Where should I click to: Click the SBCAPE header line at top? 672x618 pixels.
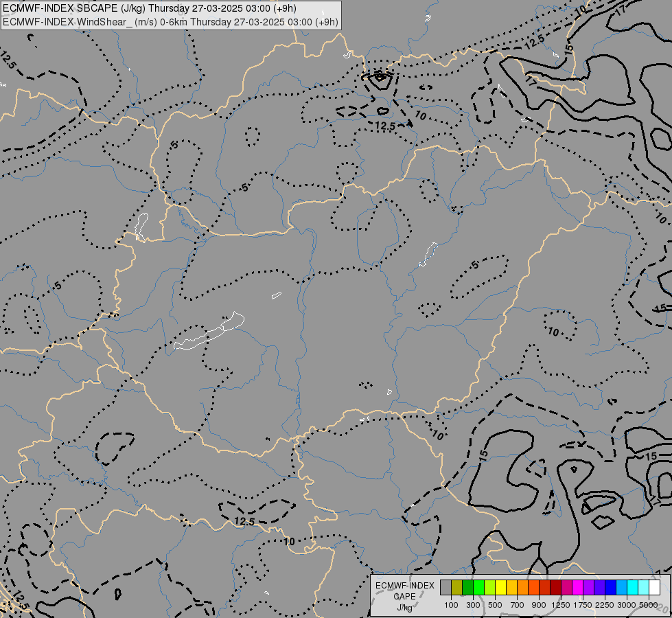click(x=150, y=8)
